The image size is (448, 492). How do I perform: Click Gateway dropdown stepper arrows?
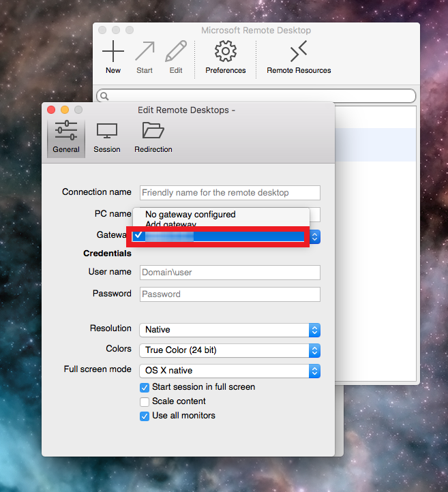tap(314, 237)
